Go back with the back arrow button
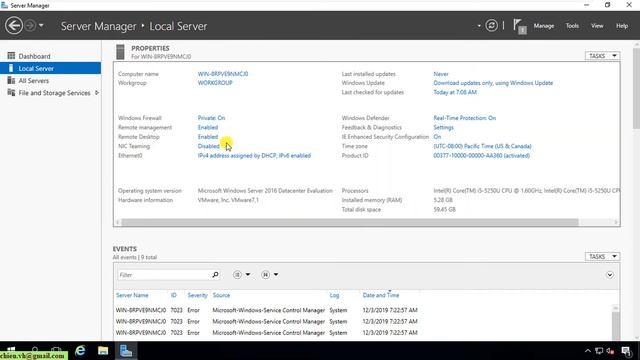This screenshot has width=640, height=360. [x=13, y=26]
